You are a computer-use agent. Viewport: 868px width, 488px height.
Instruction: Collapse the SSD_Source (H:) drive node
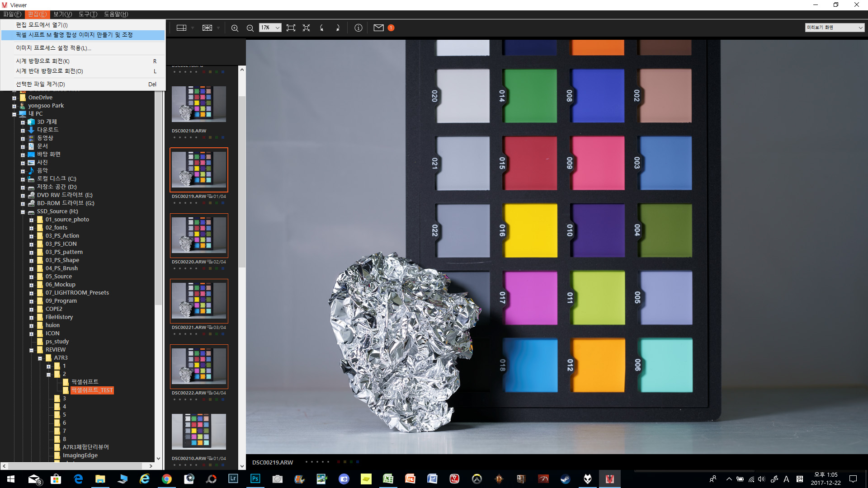(23, 212)
